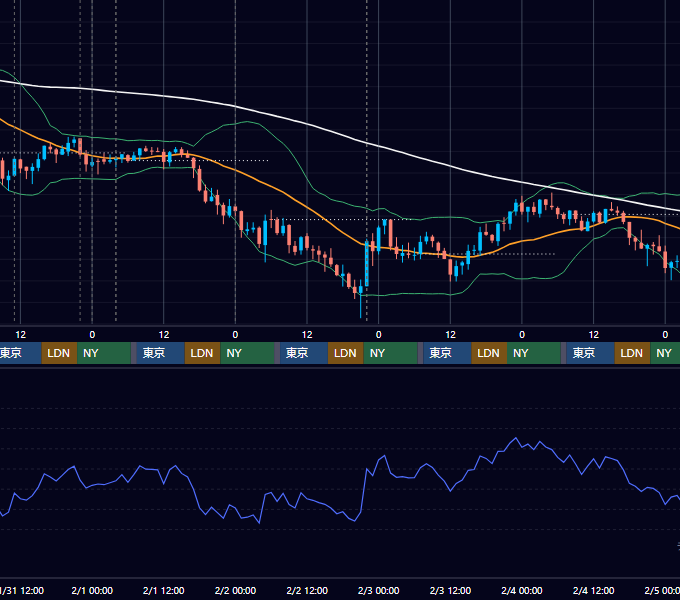Click the 2/2 12:00 date label

(x=307, y=590)
